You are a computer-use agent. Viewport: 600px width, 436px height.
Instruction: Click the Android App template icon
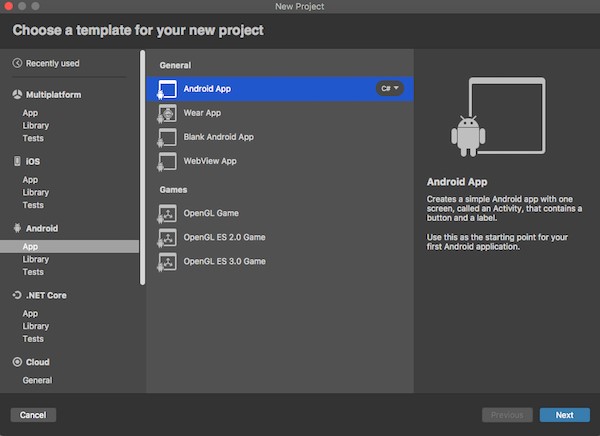click(167, 90)
